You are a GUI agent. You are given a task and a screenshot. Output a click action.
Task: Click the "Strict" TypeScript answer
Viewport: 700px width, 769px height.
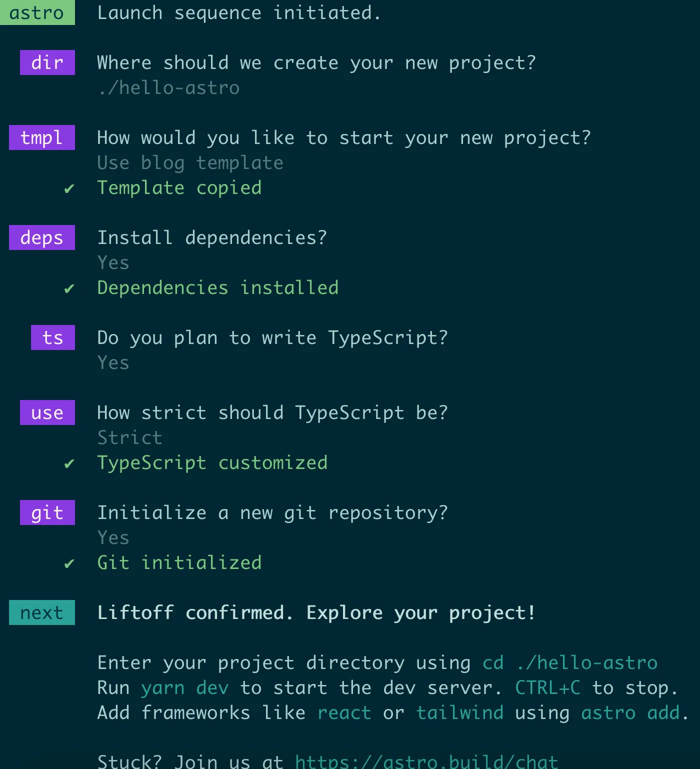click(x=129, y=438)
